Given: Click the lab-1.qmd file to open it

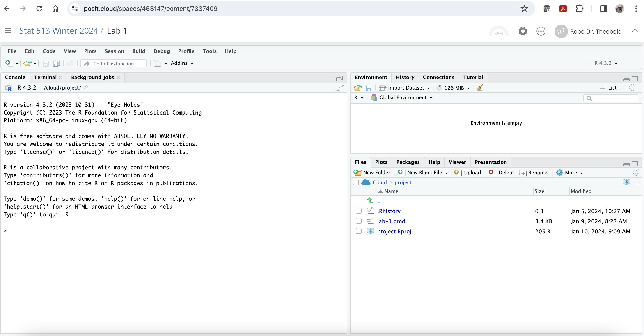Looking at the screenshot, I should pyautogui.click(x=391, y=221).
